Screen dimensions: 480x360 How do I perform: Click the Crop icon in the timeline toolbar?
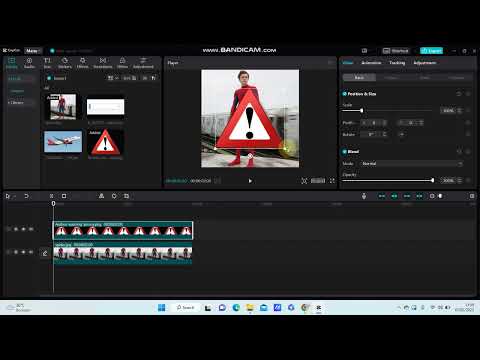click(x=126, y=196)
